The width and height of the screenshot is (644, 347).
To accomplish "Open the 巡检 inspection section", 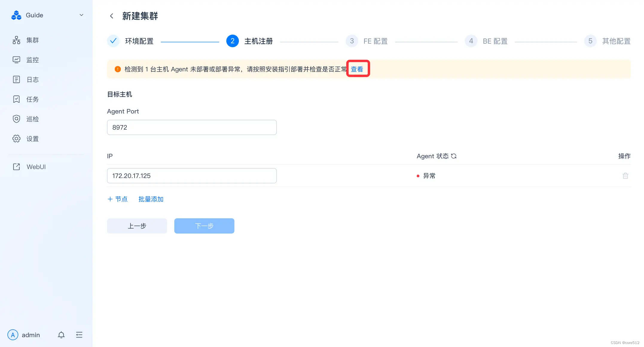I will [x=32, y=119].
